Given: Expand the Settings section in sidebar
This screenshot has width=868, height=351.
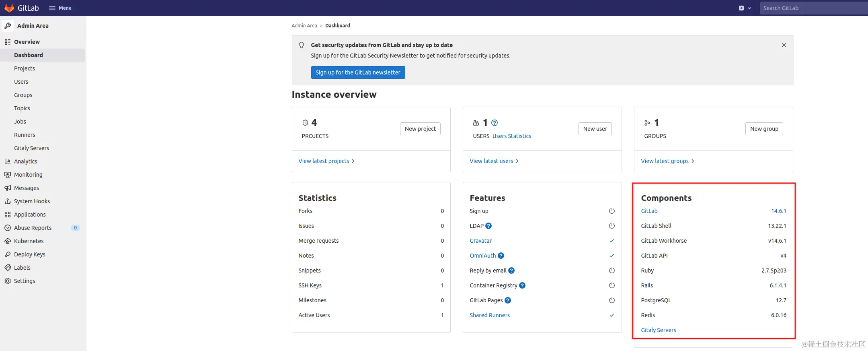Looking at the screenshot, I should (25, 281).
